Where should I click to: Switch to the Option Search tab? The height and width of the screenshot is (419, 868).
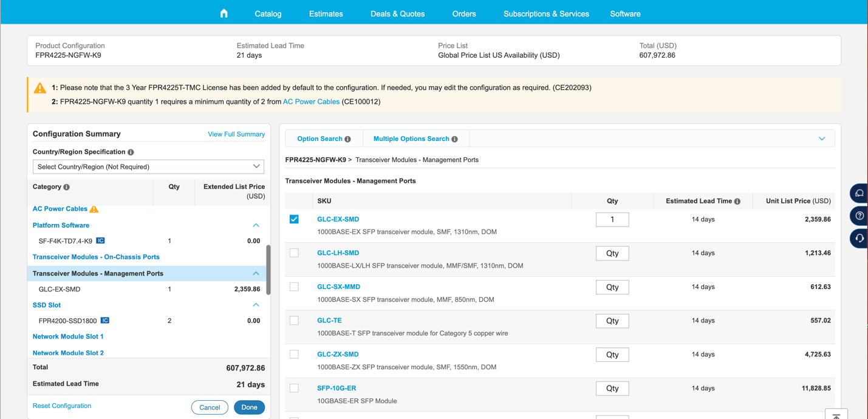[x=324, y=139]
